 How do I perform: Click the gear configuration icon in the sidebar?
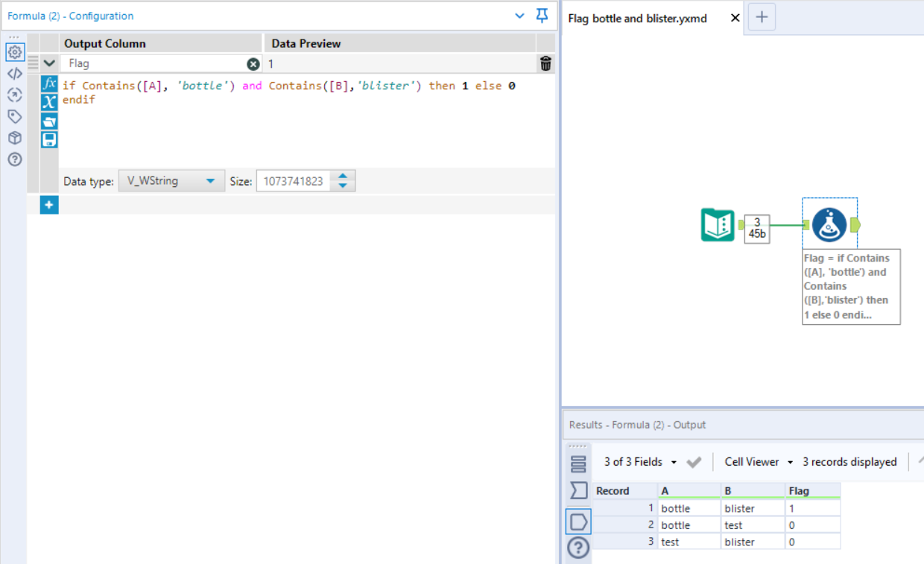click(x=15, y=52)
